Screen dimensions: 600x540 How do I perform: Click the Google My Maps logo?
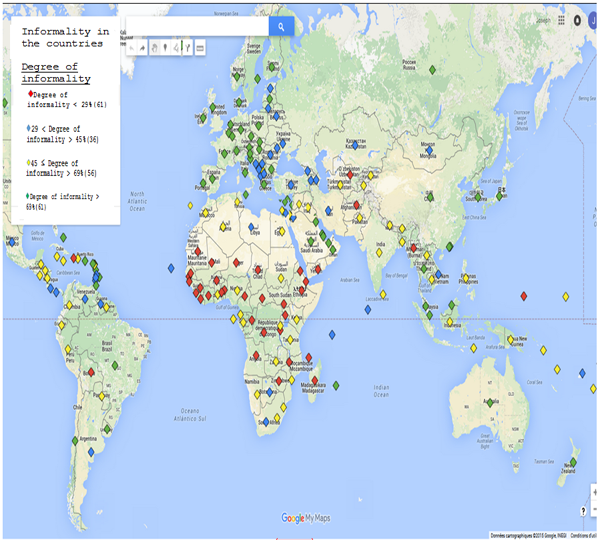click(306, 518)
